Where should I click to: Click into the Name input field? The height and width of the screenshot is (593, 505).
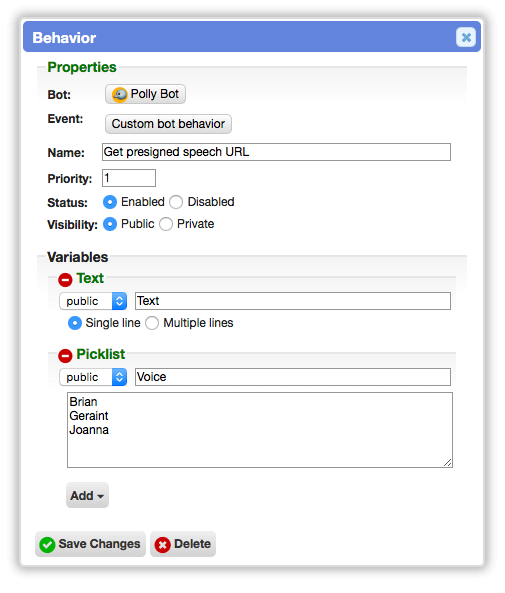tap(277, 152)
